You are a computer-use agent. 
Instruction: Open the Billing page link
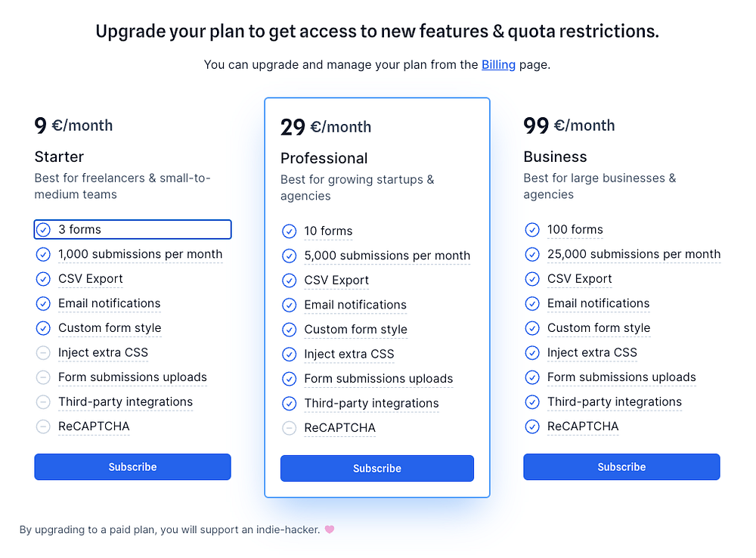(498, 65)
